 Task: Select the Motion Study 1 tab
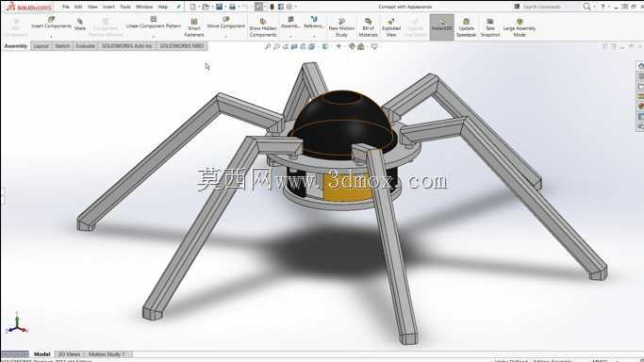coord(107,354)
